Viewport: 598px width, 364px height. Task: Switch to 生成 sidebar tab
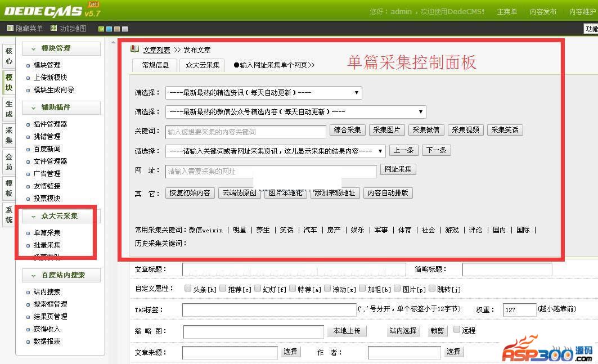(x=9, y=109)
